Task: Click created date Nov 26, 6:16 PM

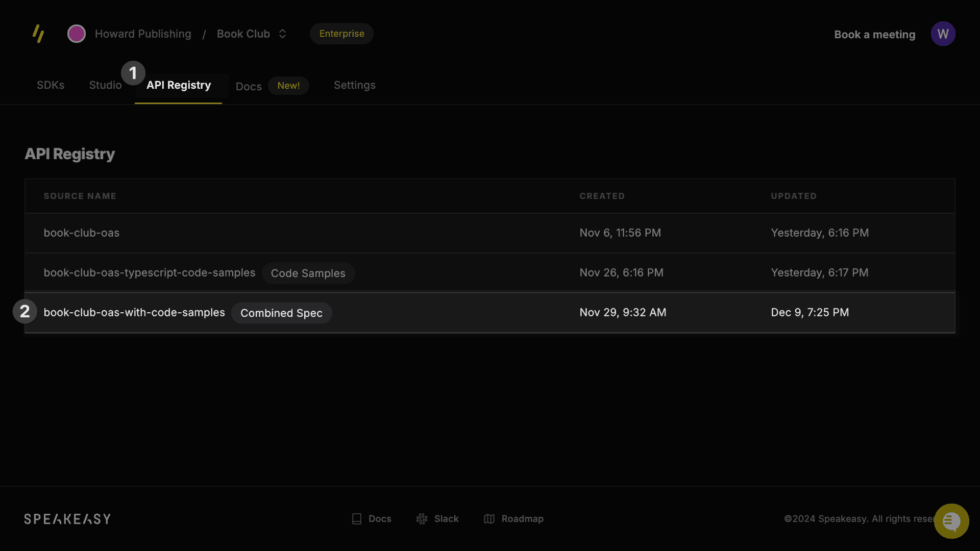Action: 622,273
